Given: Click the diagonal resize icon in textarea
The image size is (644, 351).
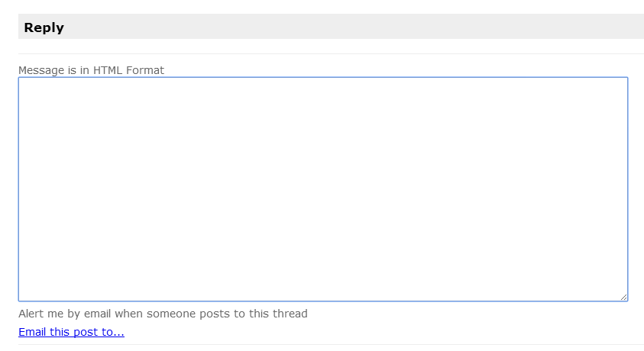Looking at the screenshot, I should [623, 297].
